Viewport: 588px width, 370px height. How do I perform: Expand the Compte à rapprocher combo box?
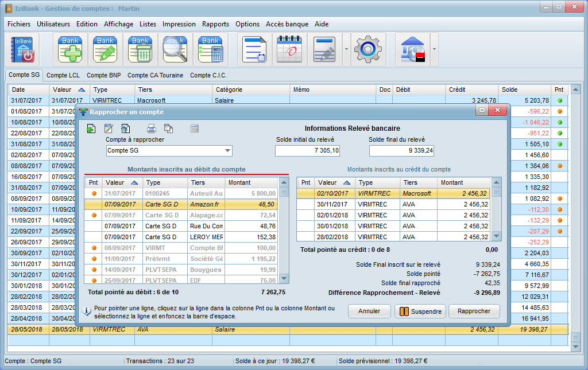pyautogui.click(x=227, y=151)
